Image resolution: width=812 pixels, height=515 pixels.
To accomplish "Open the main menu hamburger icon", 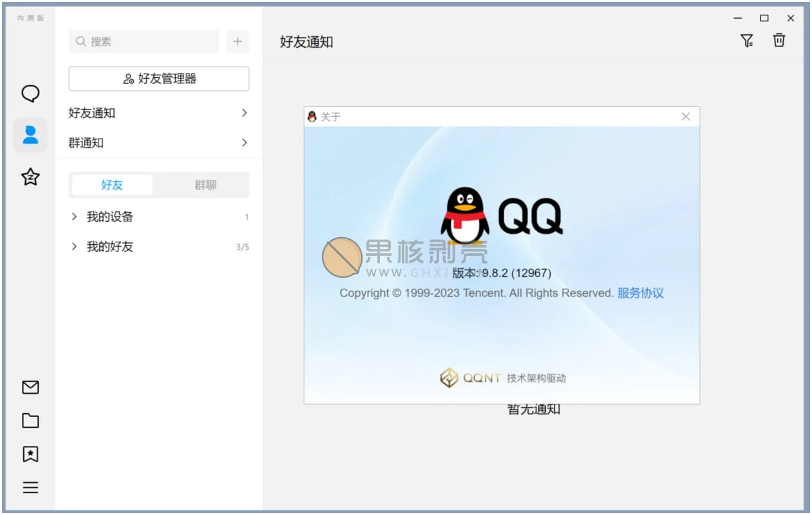I will coord(30,488).
